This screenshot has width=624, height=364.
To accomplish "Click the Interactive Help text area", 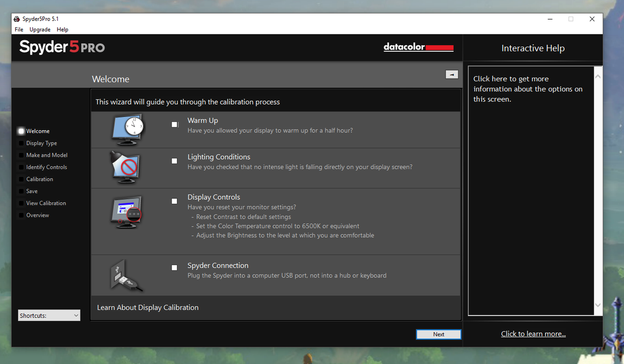I will [x=531, y=191].
